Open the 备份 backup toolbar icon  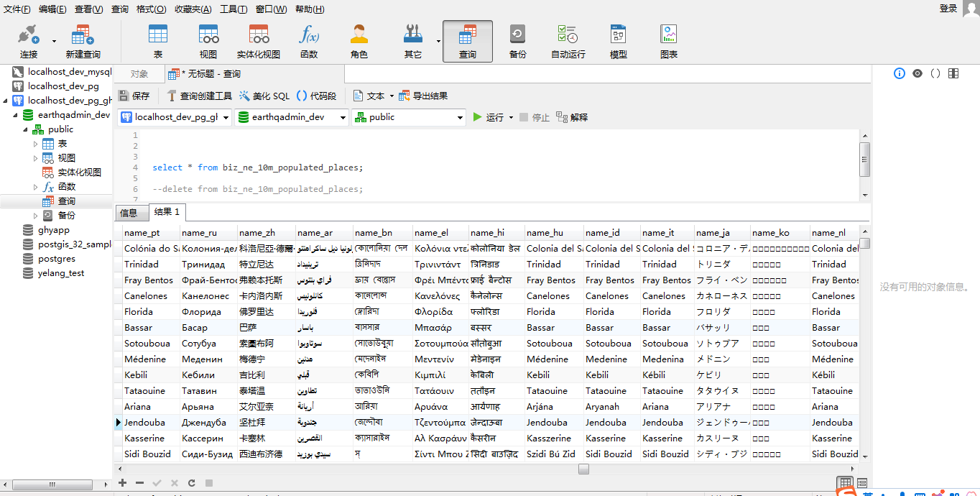click(x=517, y=41)
